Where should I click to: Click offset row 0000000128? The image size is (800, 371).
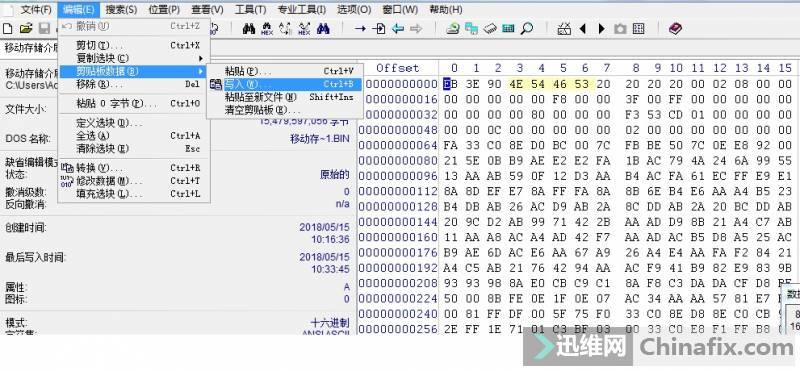(398, 206)
